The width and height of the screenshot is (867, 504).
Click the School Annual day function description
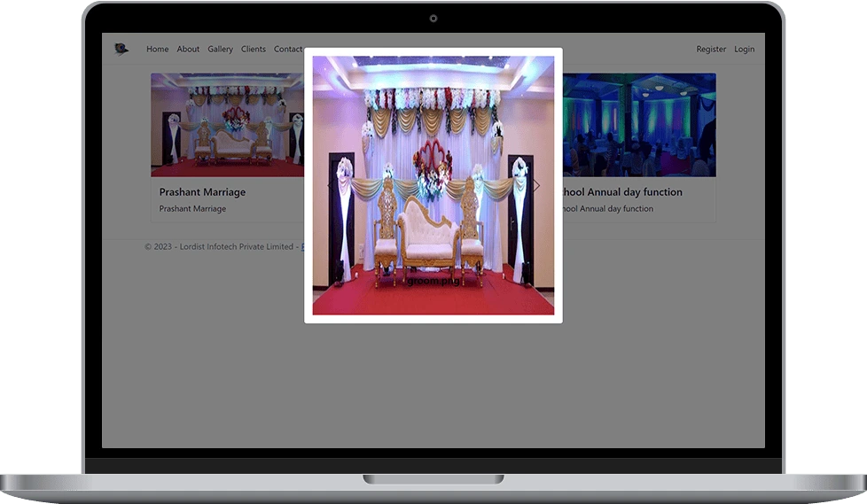click(608, 209)
